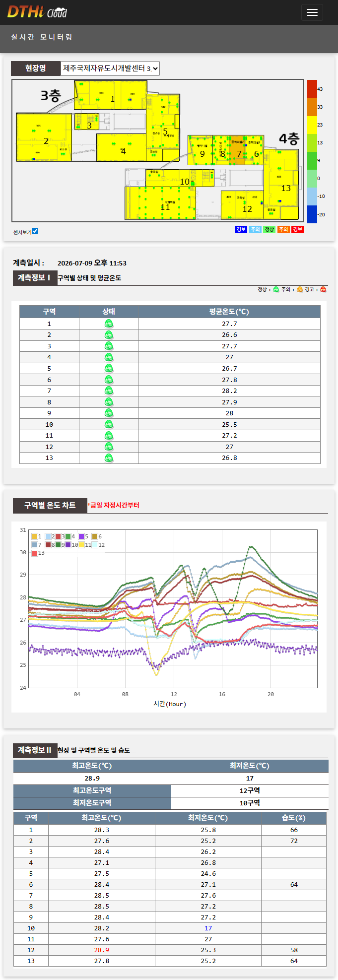Click the 구역별 온도 차트 section header
Screen dimensions: 338x980
[x=50, y=505]
